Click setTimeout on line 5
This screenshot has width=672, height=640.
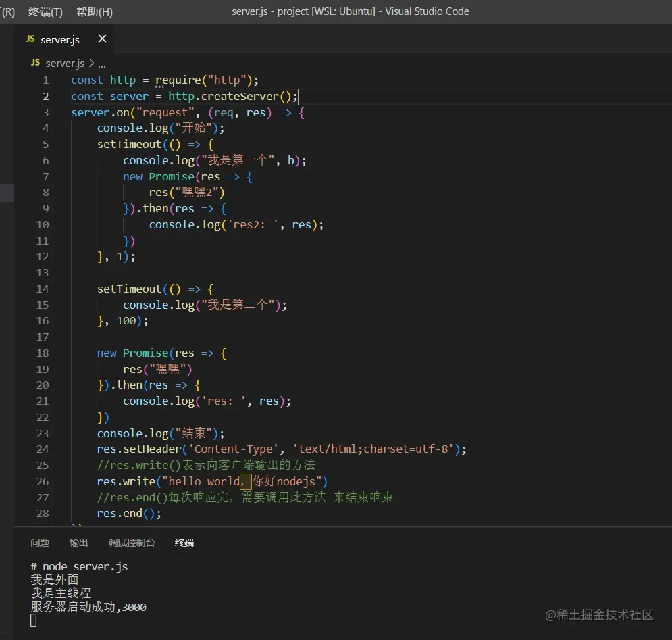pos(129,145)
